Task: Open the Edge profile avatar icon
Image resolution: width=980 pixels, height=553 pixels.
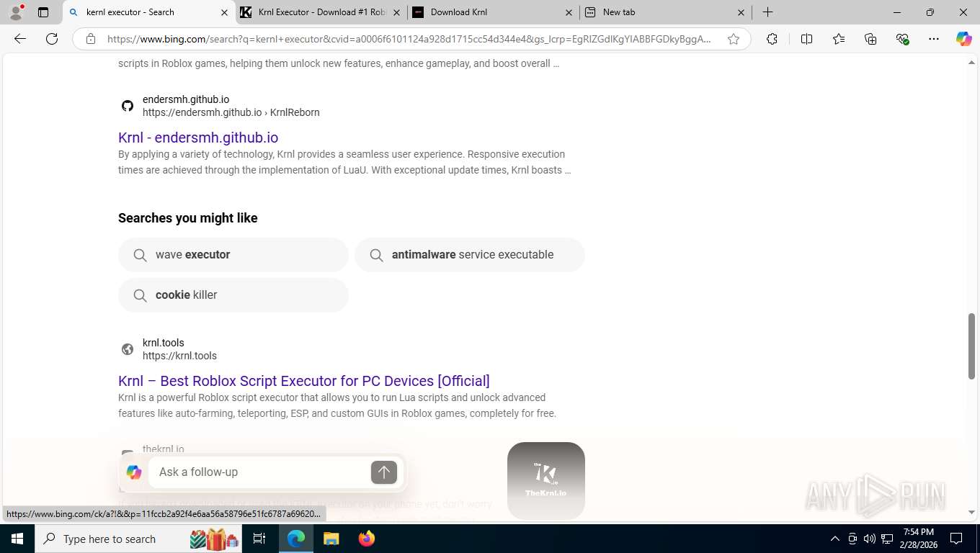Action: pos(16,12)
